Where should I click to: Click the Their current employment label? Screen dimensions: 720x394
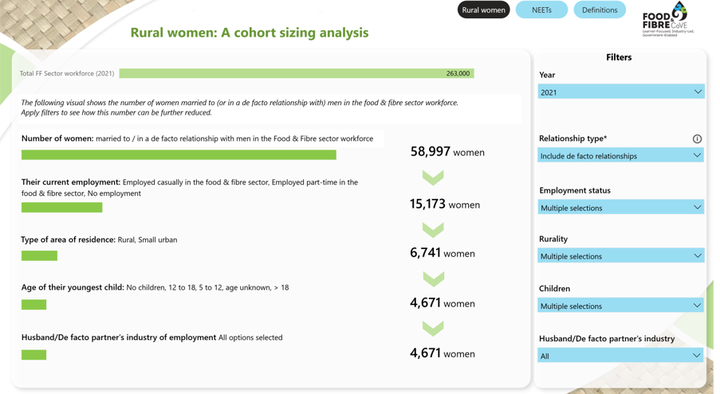tap(71, 182)
